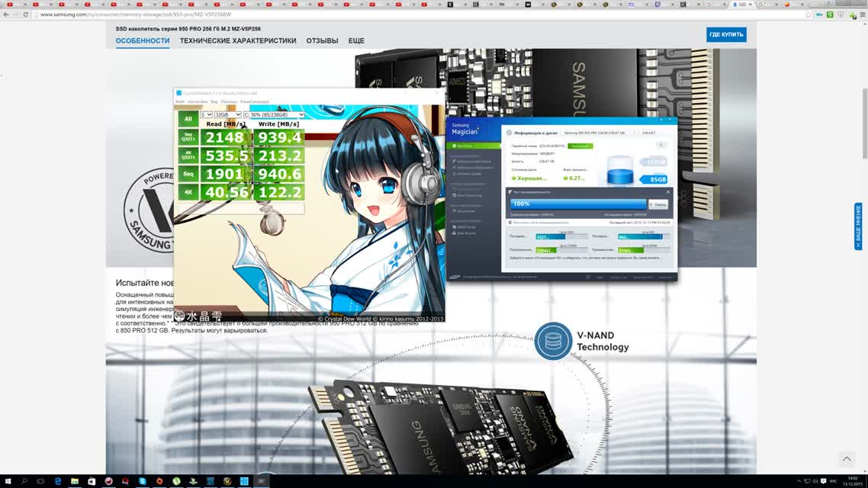Click the start button beside the progress bar
This screenshot has height=488, width=868.
(658, 204)
